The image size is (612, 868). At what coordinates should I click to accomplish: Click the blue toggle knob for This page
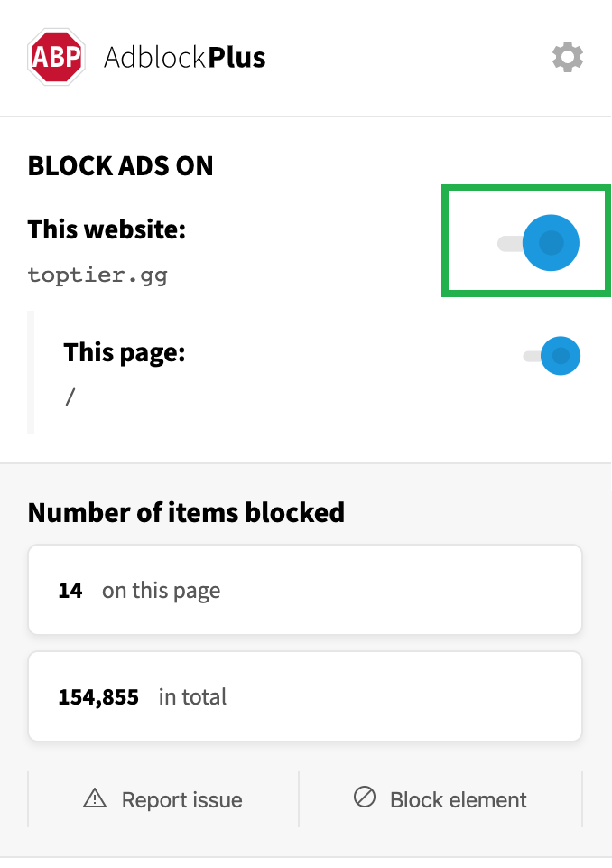pos(563,356)
